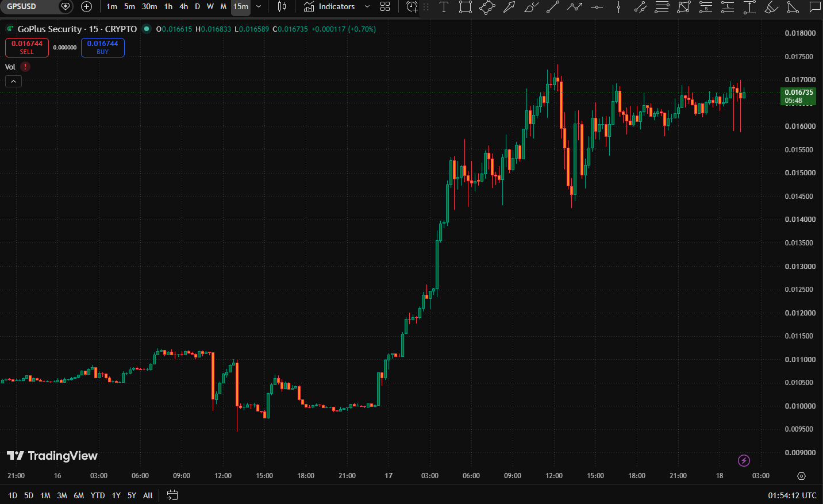Click the active 15m timeframe button
The height and width of the screenshot is (504, 823).
point(241,7)
